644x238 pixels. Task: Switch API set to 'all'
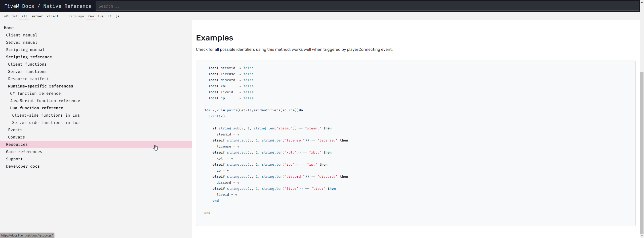tap(24, 16)
